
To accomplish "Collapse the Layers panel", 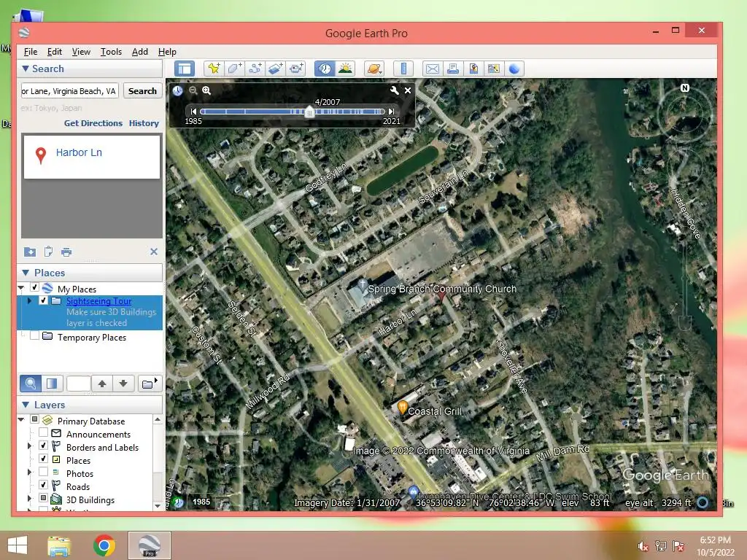I will pos(26,405).
